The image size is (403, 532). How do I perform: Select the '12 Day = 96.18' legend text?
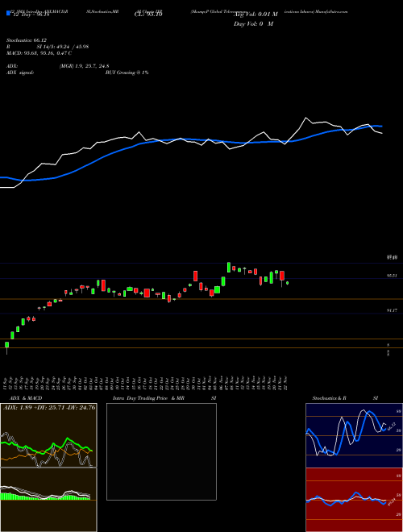tap(30, 15)
